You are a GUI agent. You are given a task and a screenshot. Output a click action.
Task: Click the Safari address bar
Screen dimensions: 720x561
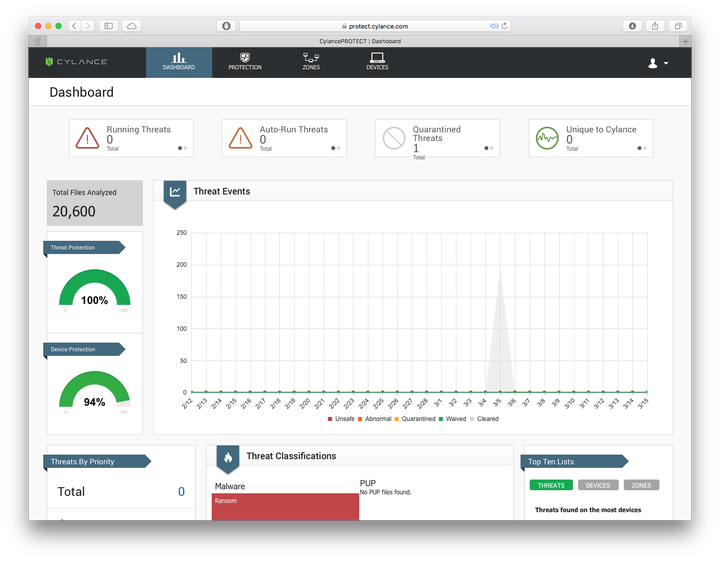[375, 26]
